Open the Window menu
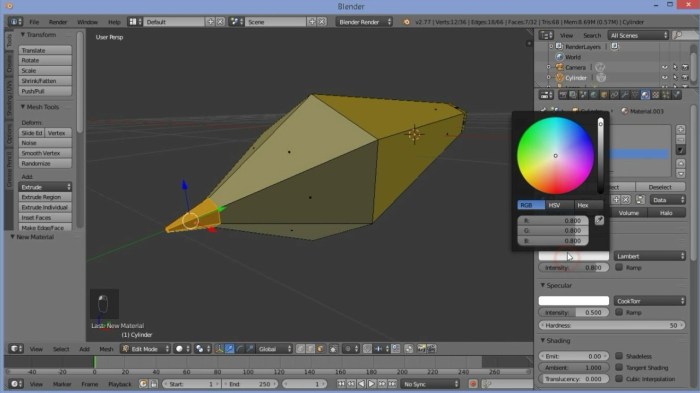Screen dimensions: 700x393 click(87, 22)
